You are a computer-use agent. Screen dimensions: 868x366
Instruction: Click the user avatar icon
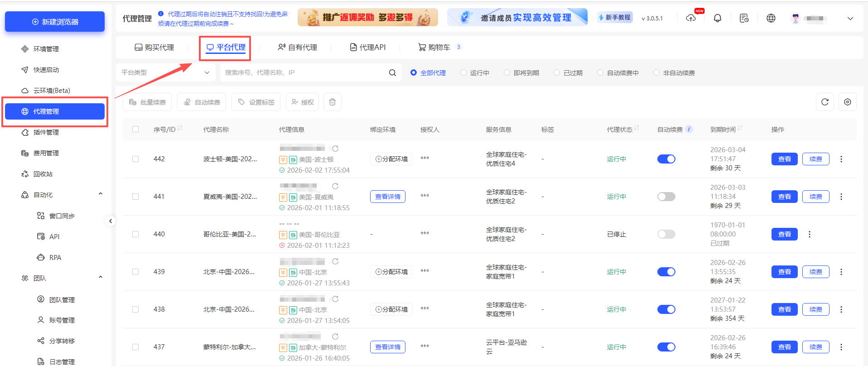[x=795, y=18]
